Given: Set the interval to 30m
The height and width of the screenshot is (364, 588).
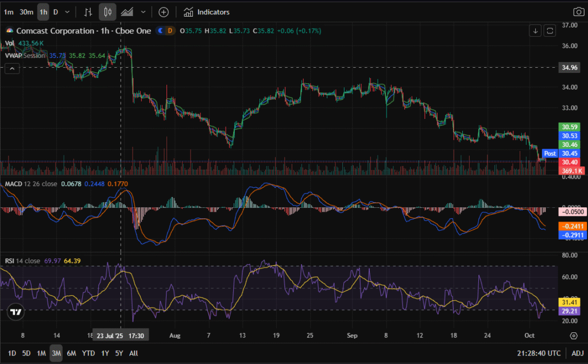Looking at the screenshot, I should click(26, 12).
